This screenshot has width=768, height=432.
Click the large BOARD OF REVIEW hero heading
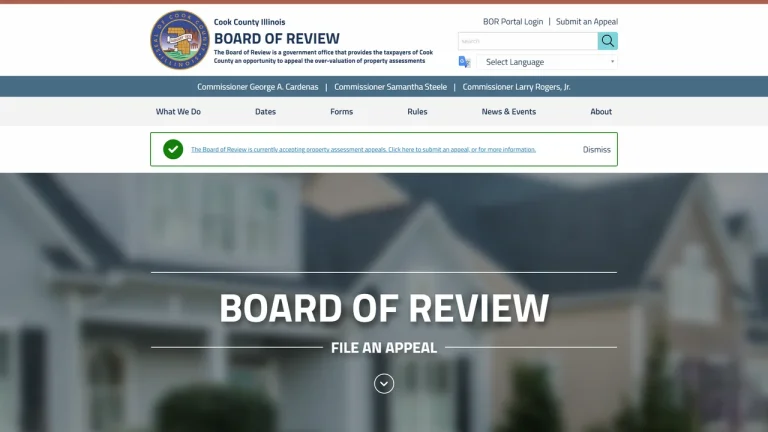click(x=384, y=308)
